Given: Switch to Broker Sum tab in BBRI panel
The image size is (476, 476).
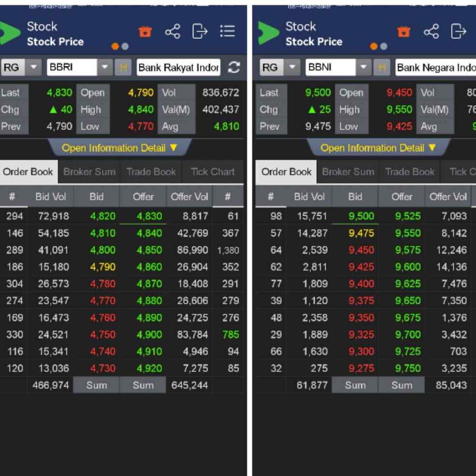Looking at the screenshot, I should tap(89, 172).
